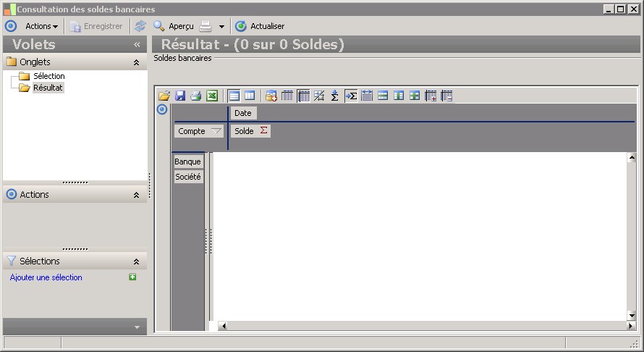Click the Date column field header

(x=243, y=113)
